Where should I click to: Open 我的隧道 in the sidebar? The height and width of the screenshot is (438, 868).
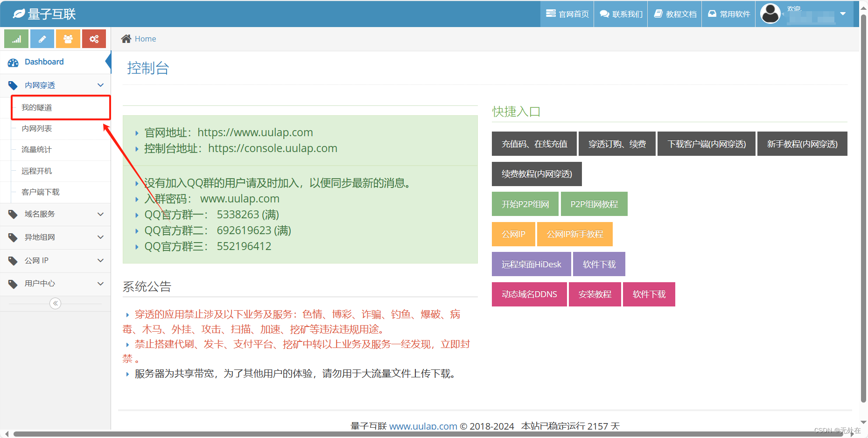[61, 107]
